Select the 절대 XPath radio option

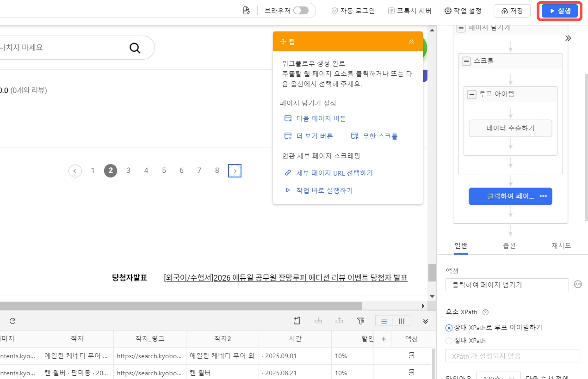tap(449, 341)
